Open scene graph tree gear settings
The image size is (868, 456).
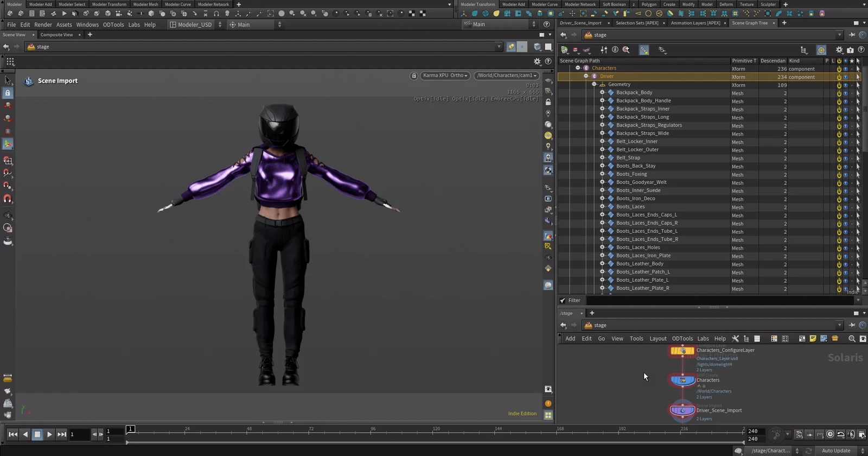(839, 50)
